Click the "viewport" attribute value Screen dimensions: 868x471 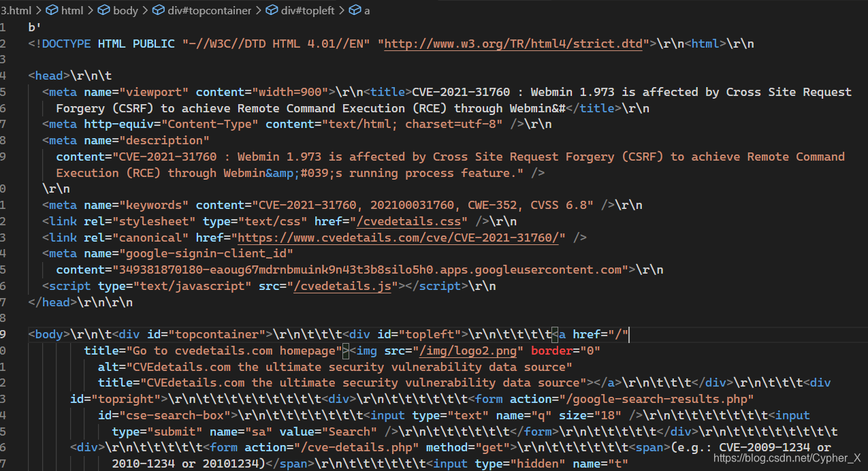[x=154, y=92]
